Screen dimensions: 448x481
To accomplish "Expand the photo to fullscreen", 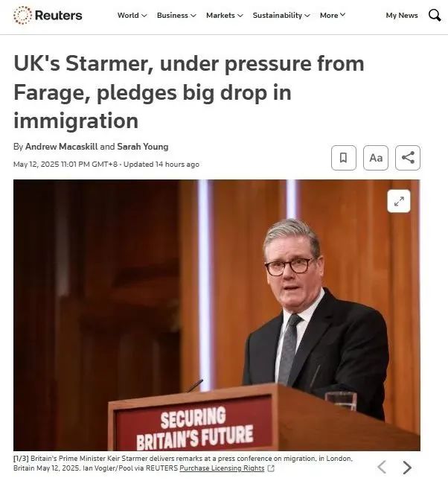I will coord(399,201).
